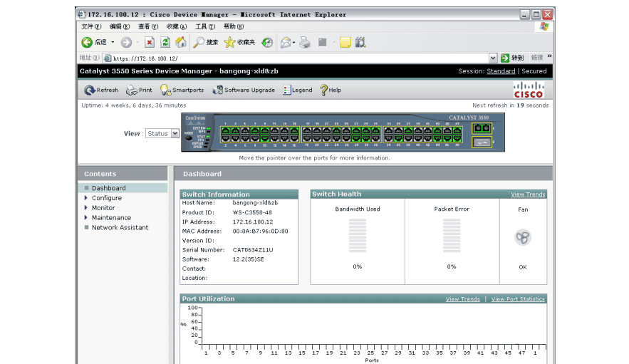The width and height of the screenshot is (629, 364).
Task: Click the View Port Statistics link
Action: 518,299
